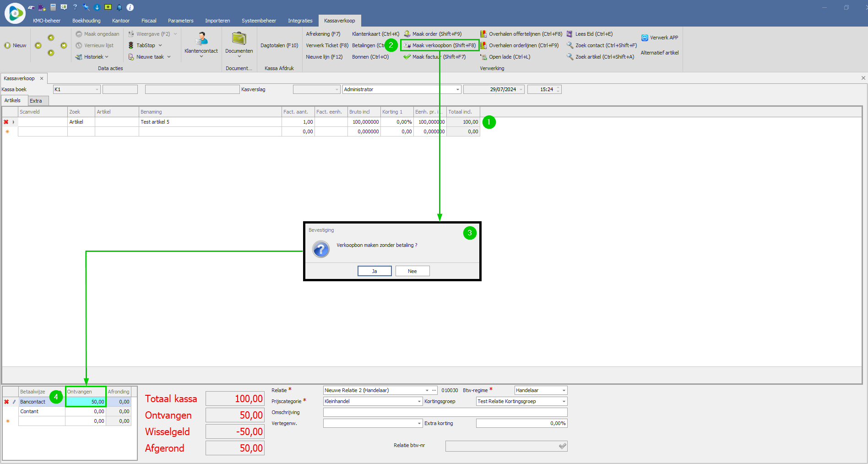The image size is (868, 464).
Task: Click Maak verkoopbon (Shift+F8)
Action: tap(440, 45)
